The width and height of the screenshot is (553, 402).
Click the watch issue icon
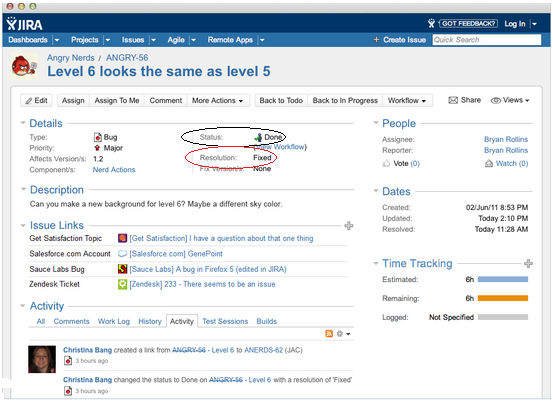tap(488, 163)
